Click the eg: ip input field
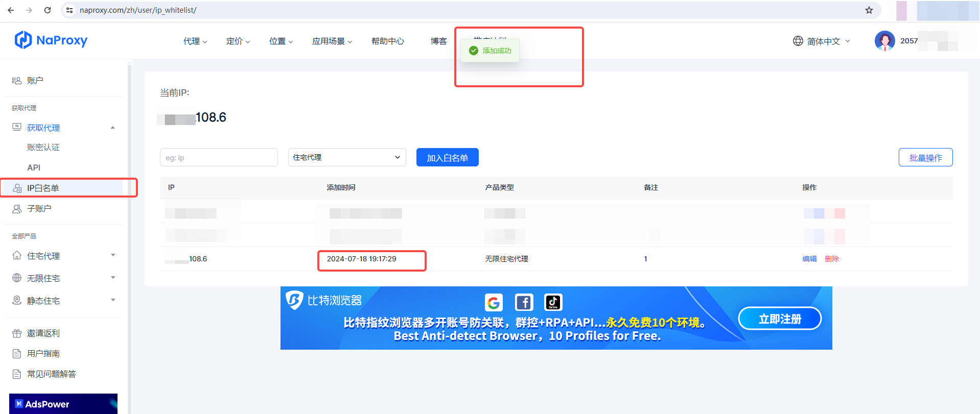Screen dimensions: 980x414 [219, 157]
